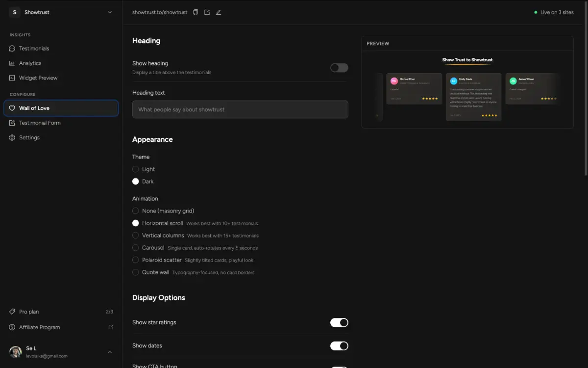Expand the Showtrust workspace dropdown chevron

(x=110, y=12)
